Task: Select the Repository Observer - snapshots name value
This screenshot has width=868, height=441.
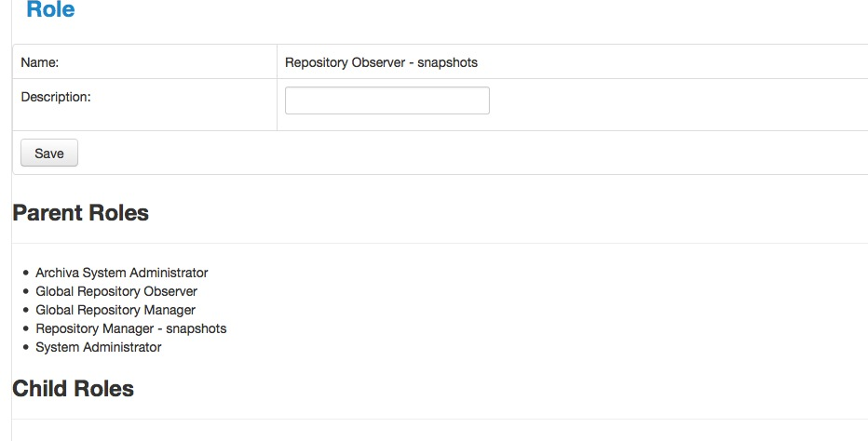Action: point(381,62)
